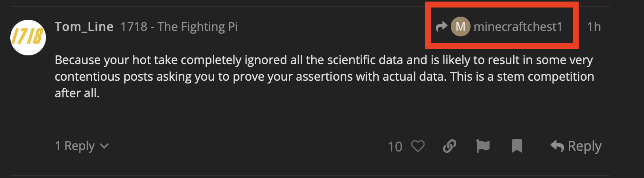This screenshot has width=644, height=178.
Task: Click the minecraftchest1 username text
Action: pyautogui.click(x=518, y=27)
